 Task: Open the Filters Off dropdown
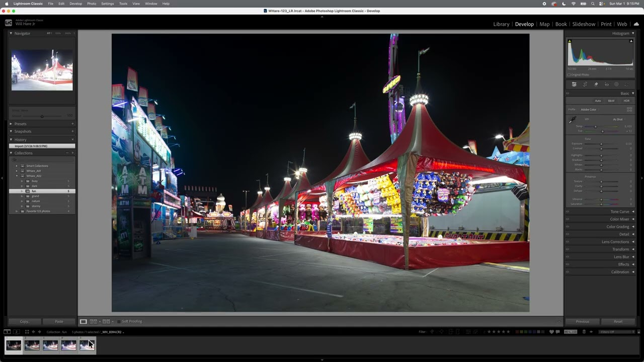pos(617,332)
